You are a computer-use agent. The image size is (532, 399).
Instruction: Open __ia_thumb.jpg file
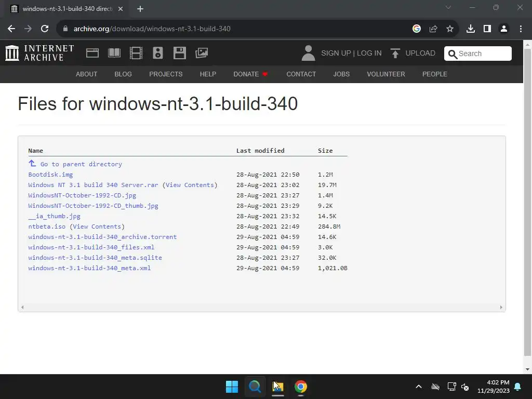(x=54, y=216)
